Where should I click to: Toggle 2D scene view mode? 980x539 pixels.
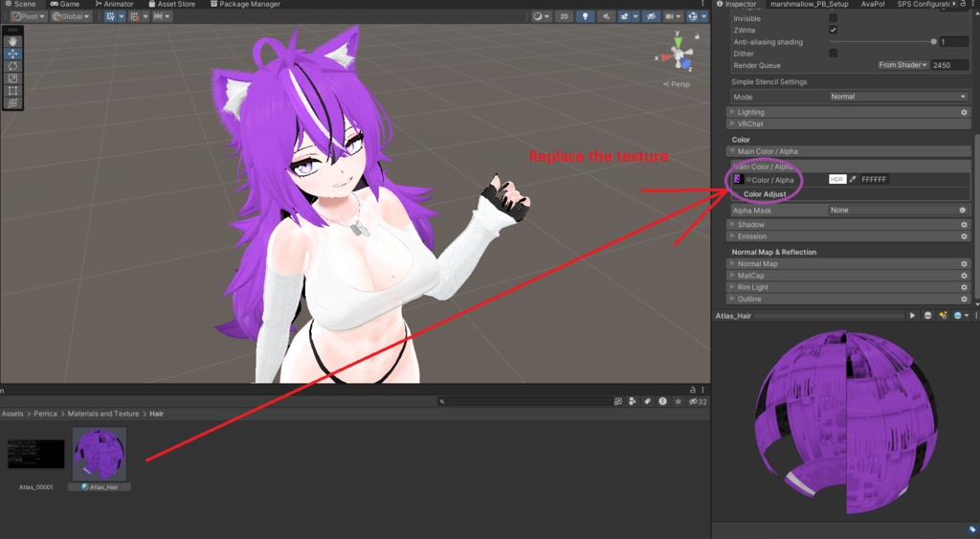564,16
